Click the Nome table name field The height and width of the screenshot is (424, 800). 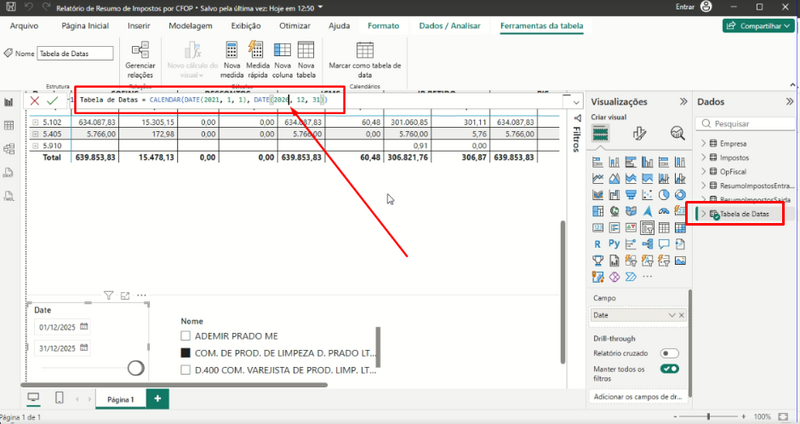(75, 53)
